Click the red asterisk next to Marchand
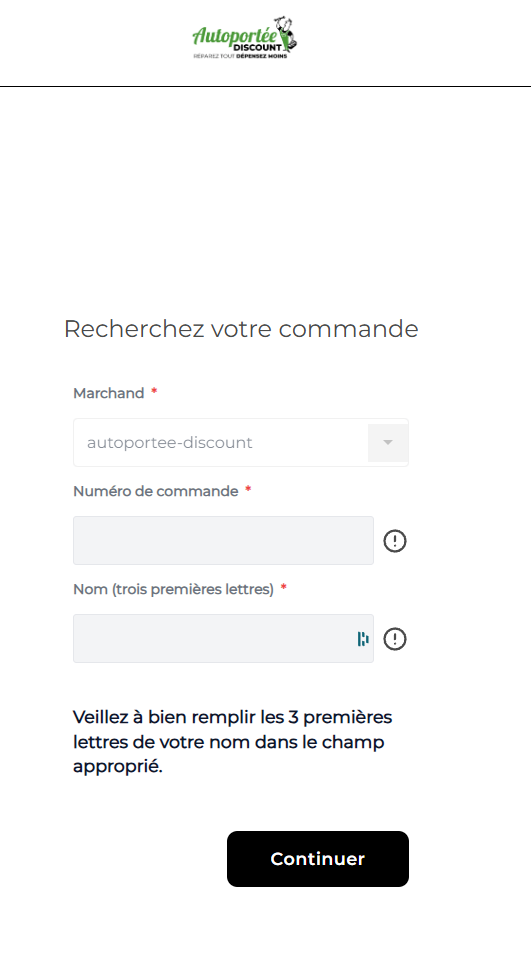The width and height of the screenshot is (531, 977). click(154, 391)
